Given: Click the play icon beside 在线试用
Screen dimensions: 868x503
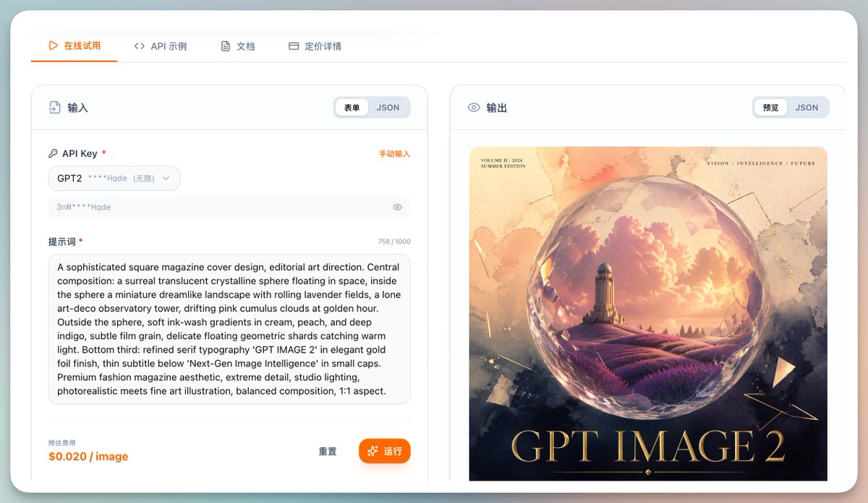Looking at the screenshot, I should (53, 46).
